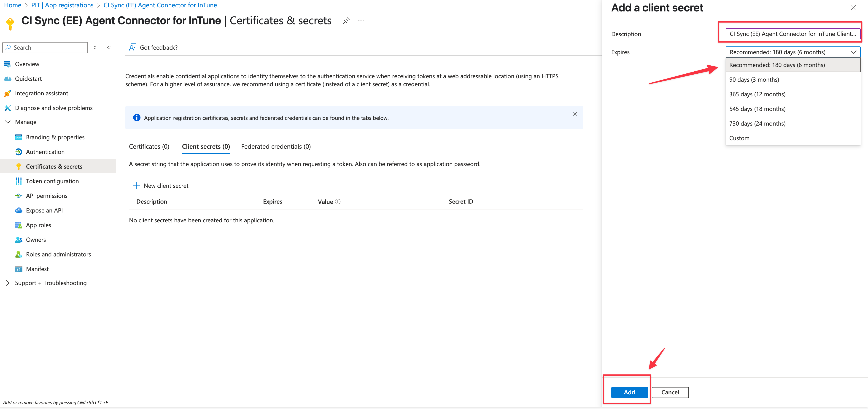Select Recommended: 180 days (6 months) option
868x409 pixels.
coord(793,65)
